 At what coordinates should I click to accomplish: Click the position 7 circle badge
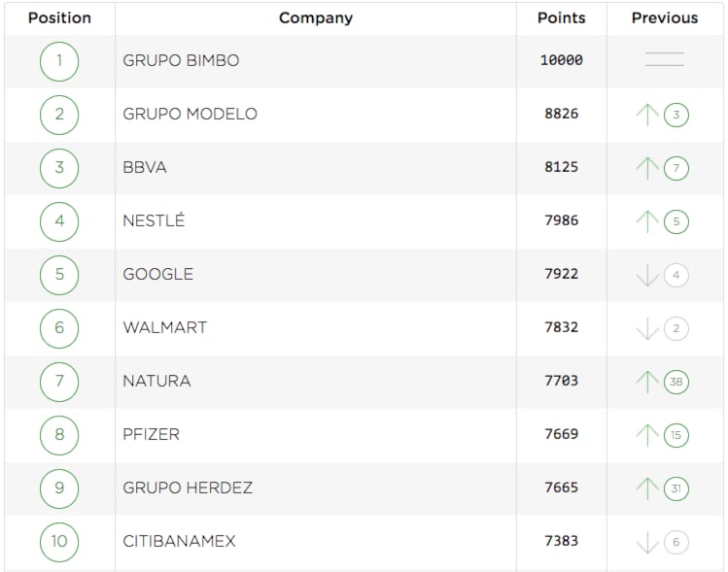point(59,382)
